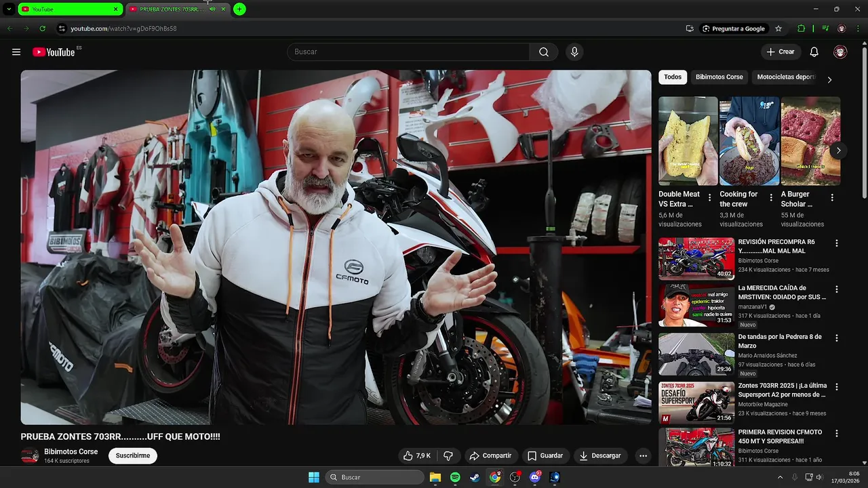Open options for De tandas por la Pedrera
Image resolution: width=868 pixels, height=488 pixels.
837,338
